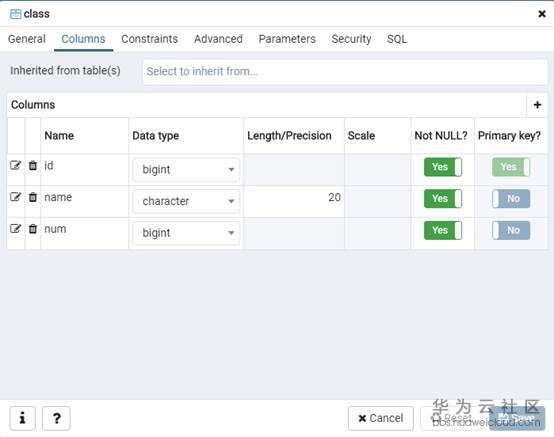554x437 pixels.
Task: Open the data type dropdown for num
Action: [186, 233]
